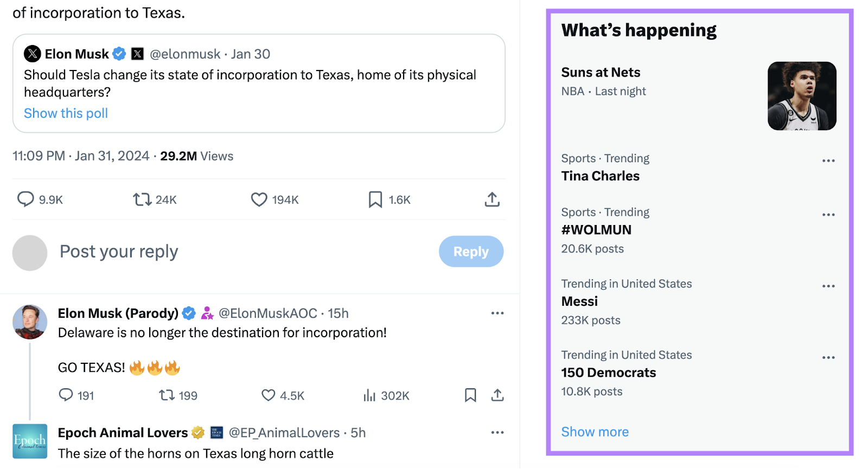The image size is (868, 469).
Task: Bookmark the Elon Musk Parody reply
Action: pos(471,396)
